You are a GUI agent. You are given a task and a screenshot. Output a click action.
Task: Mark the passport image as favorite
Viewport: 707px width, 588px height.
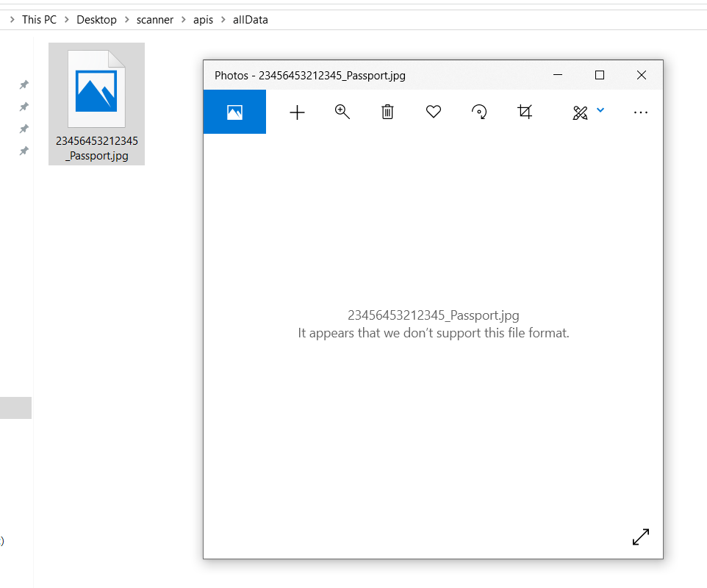pyautogui.click(x=434, y=112)
